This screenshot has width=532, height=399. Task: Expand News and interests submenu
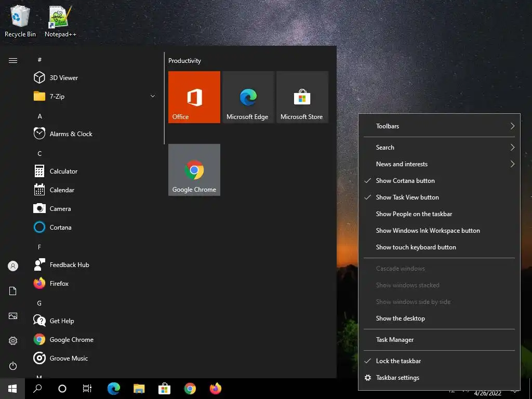pyautogui.click(x=439, y=164)
